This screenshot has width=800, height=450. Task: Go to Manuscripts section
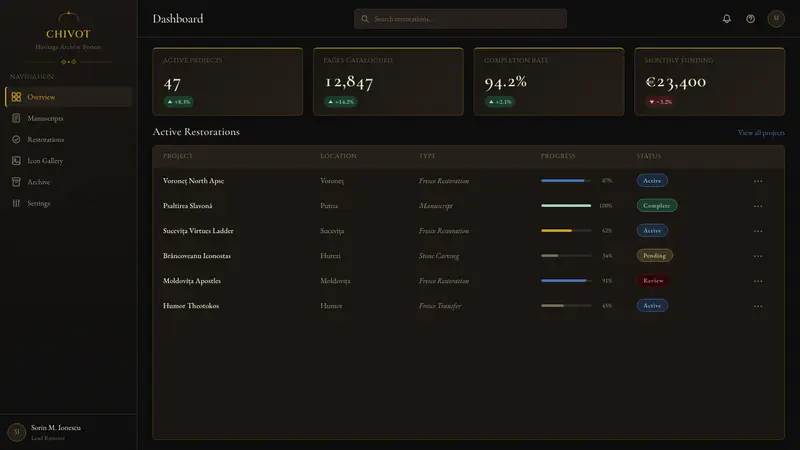click(68, 118)
